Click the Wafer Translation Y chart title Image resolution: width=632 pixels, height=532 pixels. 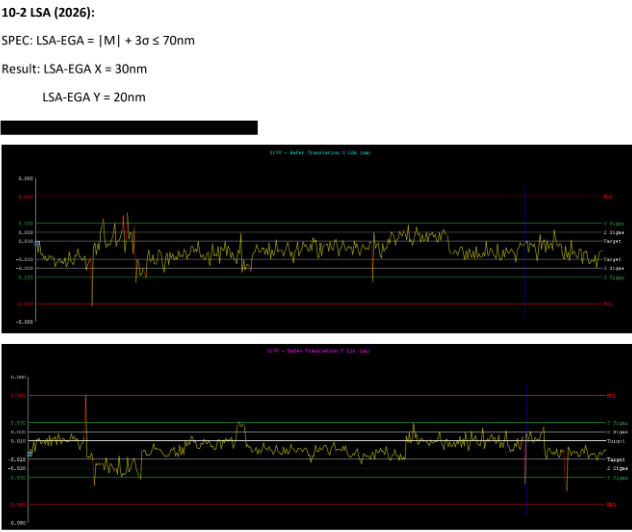tap(318, 351)
